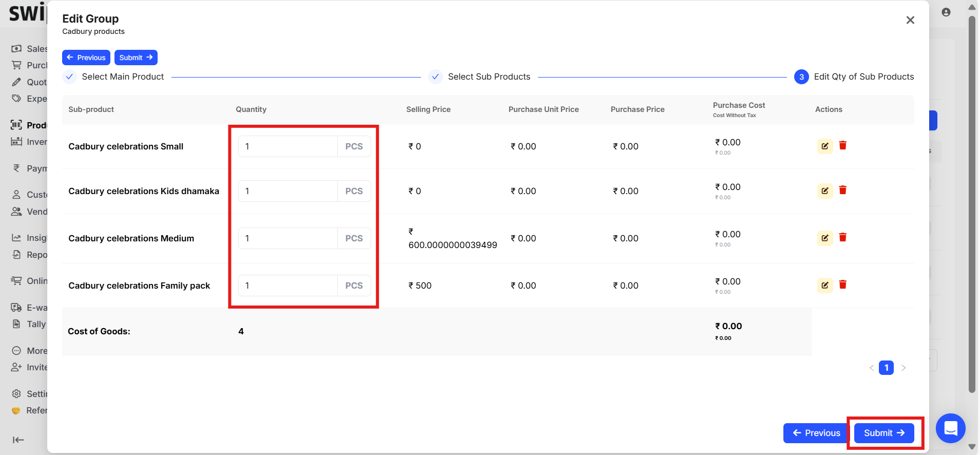
Task: Click the Cost of Goods label
Action: pyautogui.click(x=99, y=331)
